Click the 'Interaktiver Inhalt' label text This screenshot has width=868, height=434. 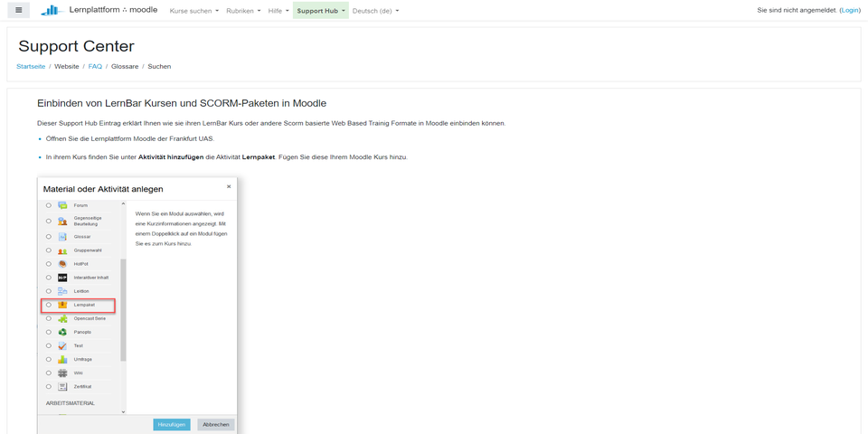tap(91, 278)
